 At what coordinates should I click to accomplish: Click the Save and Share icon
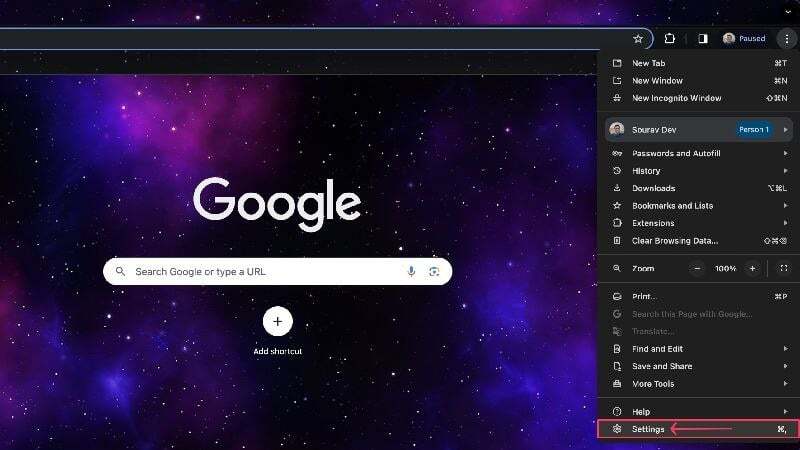[617, 366]
